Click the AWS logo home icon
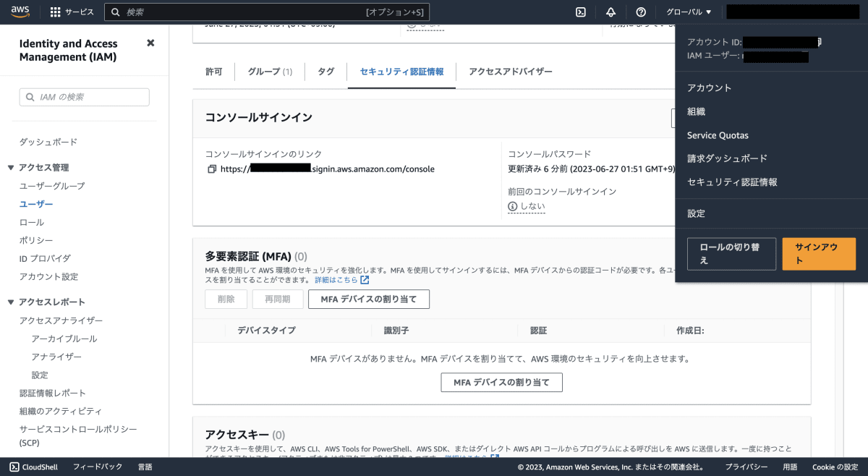The height and width of the screenshot is (476, 868). pos(20,12)
